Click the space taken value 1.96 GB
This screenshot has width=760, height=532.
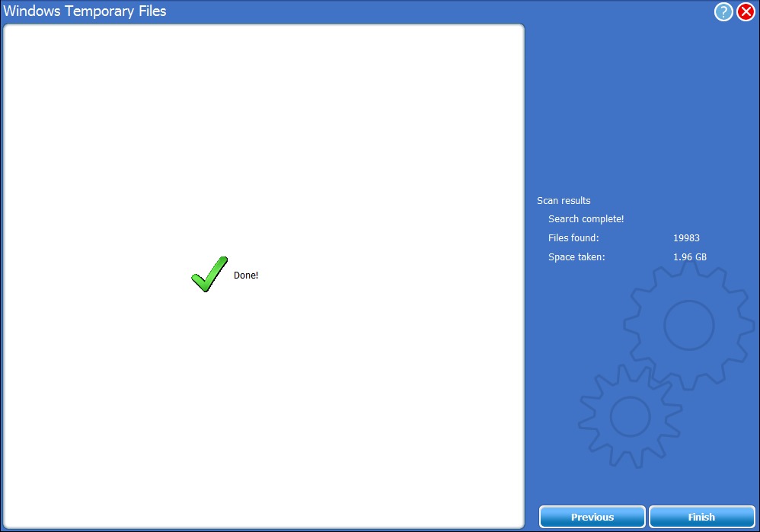(690, 256)
